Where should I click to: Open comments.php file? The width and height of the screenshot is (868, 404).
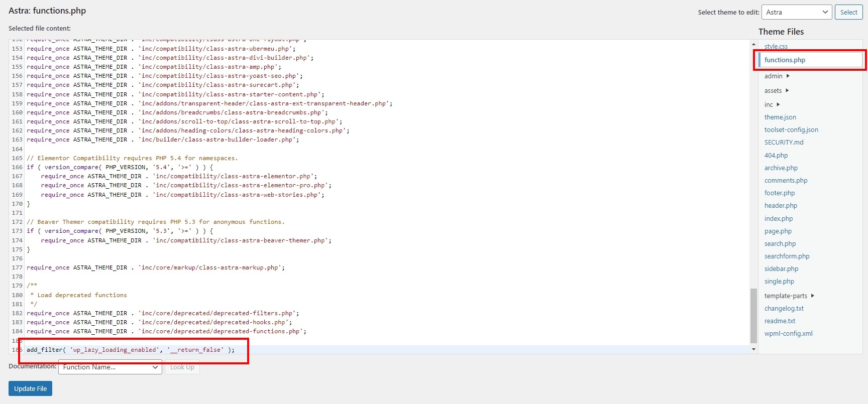tap(786, 180)
